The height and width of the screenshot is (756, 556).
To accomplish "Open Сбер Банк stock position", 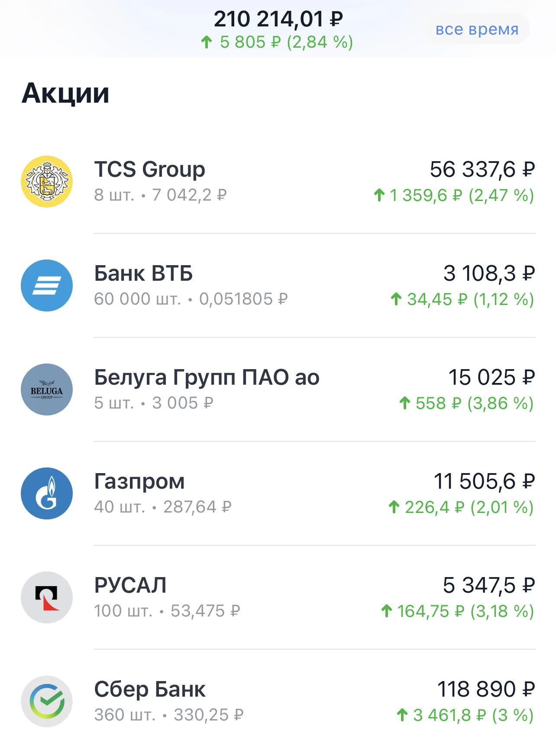I will coord(278,701).
